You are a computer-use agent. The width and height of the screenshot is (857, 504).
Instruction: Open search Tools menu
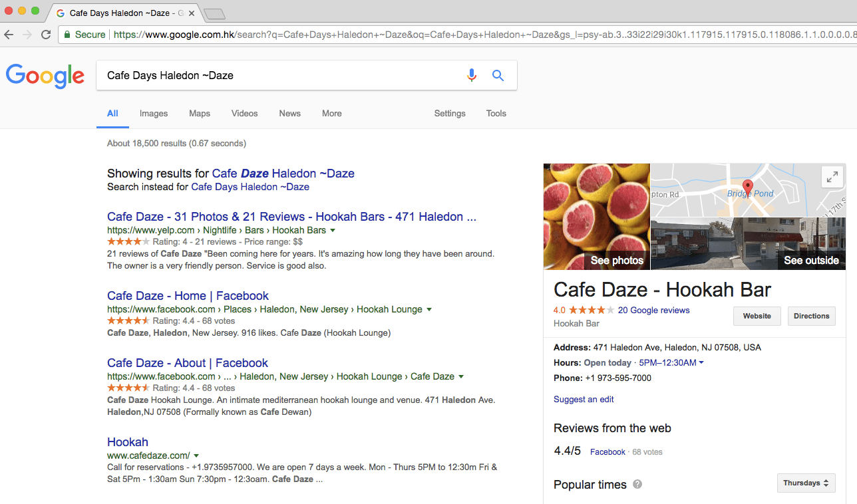click(x=496, y=113)
